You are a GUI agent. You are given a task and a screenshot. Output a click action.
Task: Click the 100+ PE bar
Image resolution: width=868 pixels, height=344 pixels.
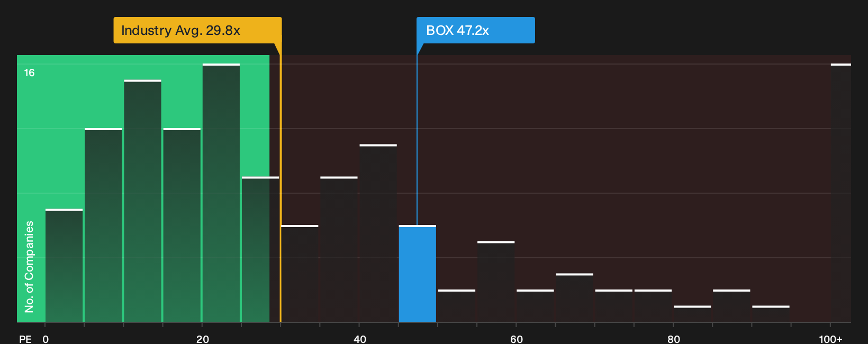(840, 193)
